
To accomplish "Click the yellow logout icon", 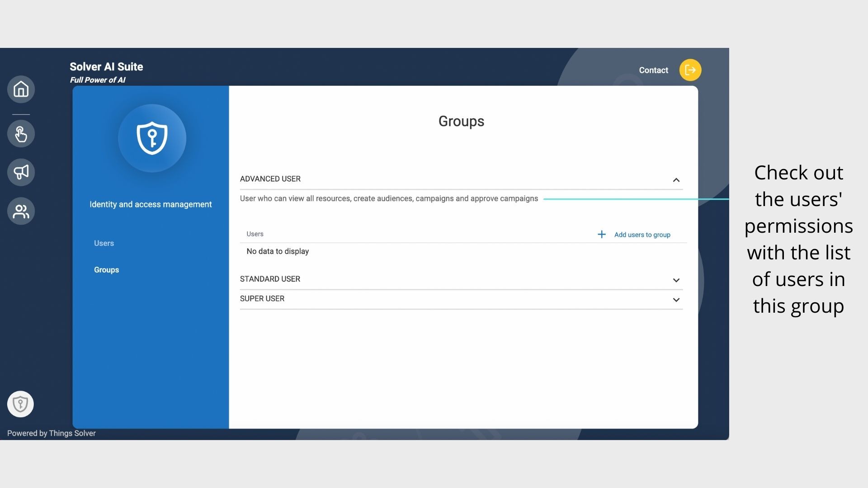I will (x=690, y=70).
